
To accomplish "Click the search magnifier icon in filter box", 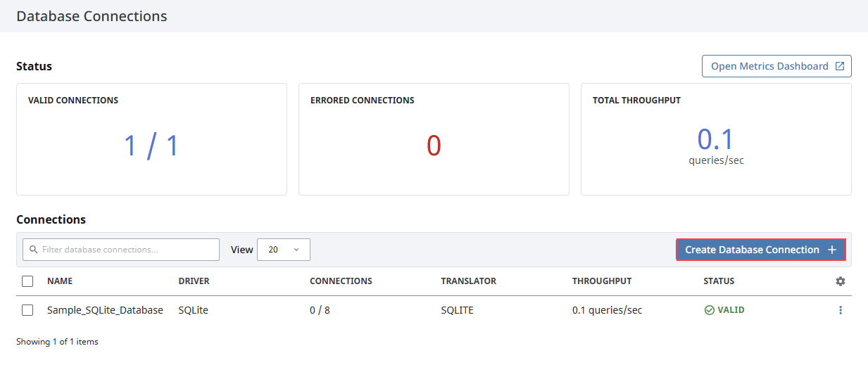I will (x=33, y=250).
